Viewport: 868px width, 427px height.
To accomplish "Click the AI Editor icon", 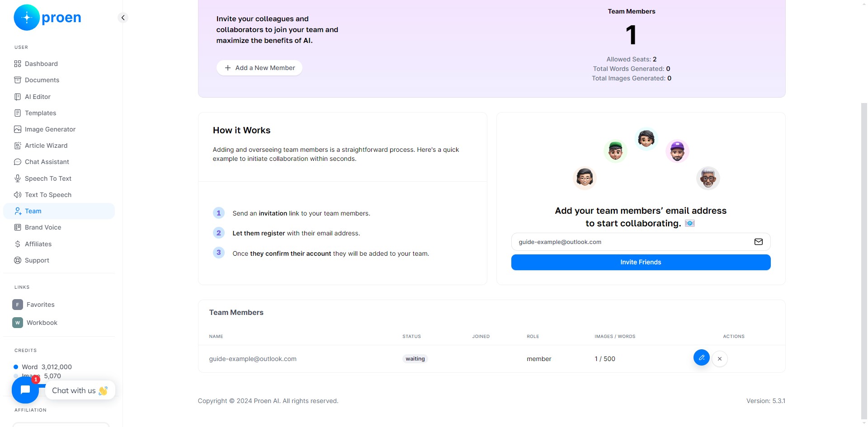I will coord(18,97).
